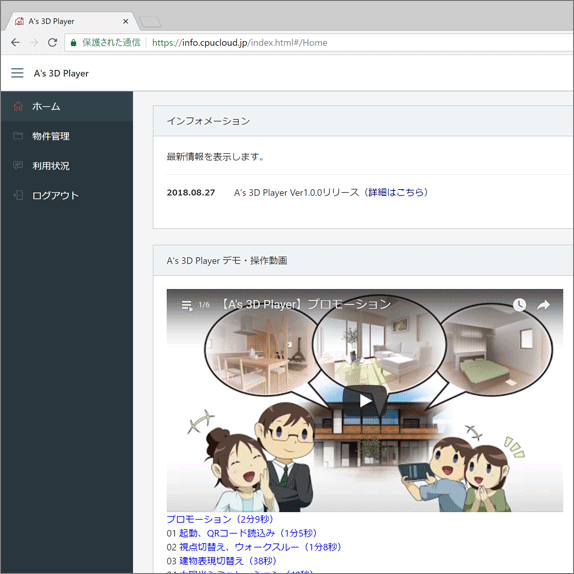Click the ホーム home icon in sidebar
This screenshot has width=574, height=574.
pos(18,106)
